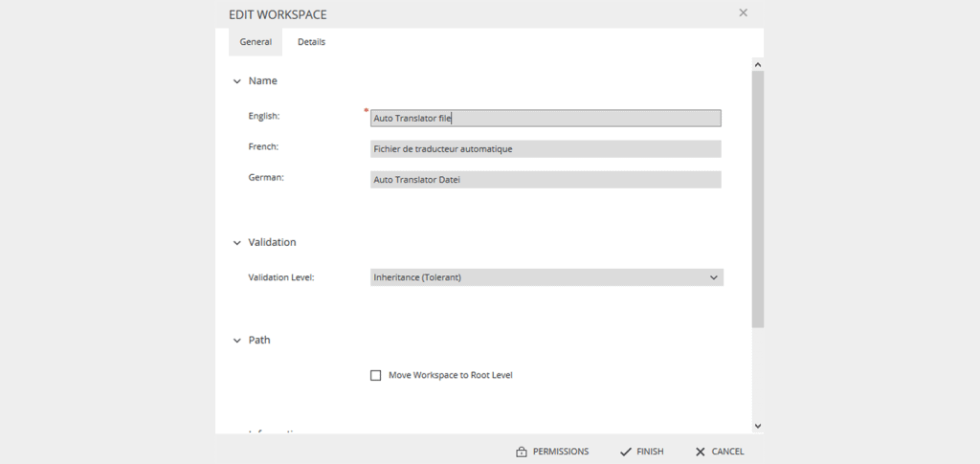The image size is (980, 464).
Task: Select the General tab
Action: click(x=256, y=42)
